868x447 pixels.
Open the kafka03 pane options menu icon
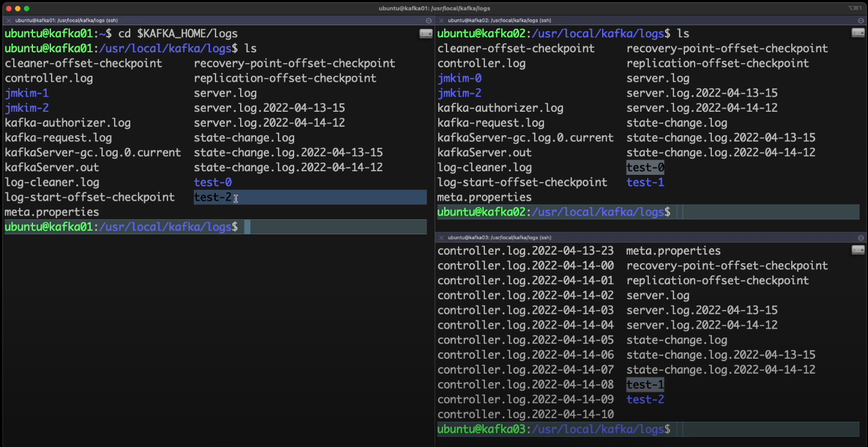861,238
